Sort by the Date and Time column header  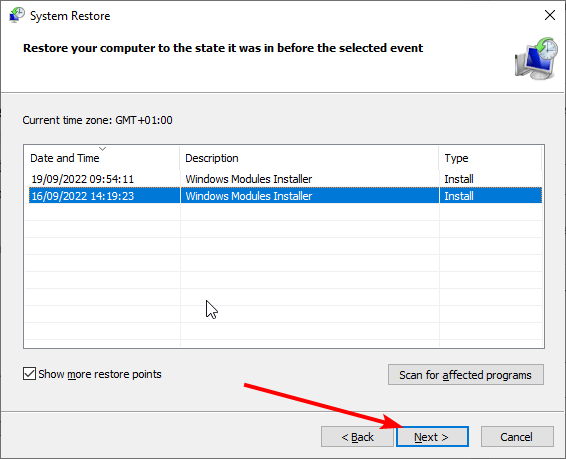tap(102, 158)
